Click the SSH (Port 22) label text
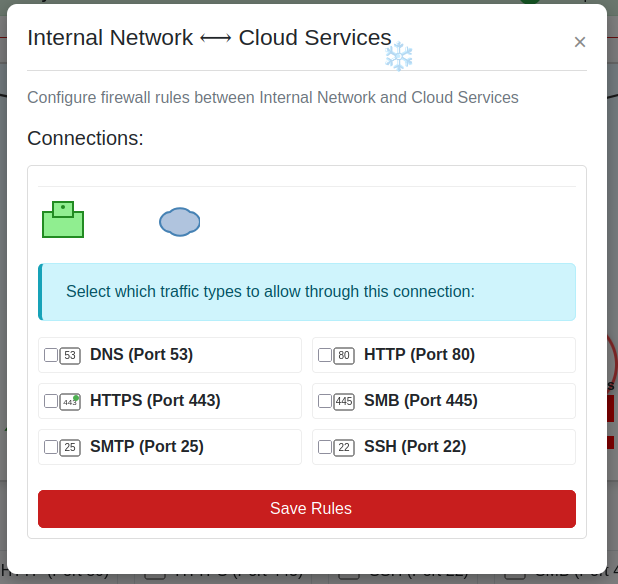Image resolution: width=618 pixels, height=584 pixels. pos(415,447)
